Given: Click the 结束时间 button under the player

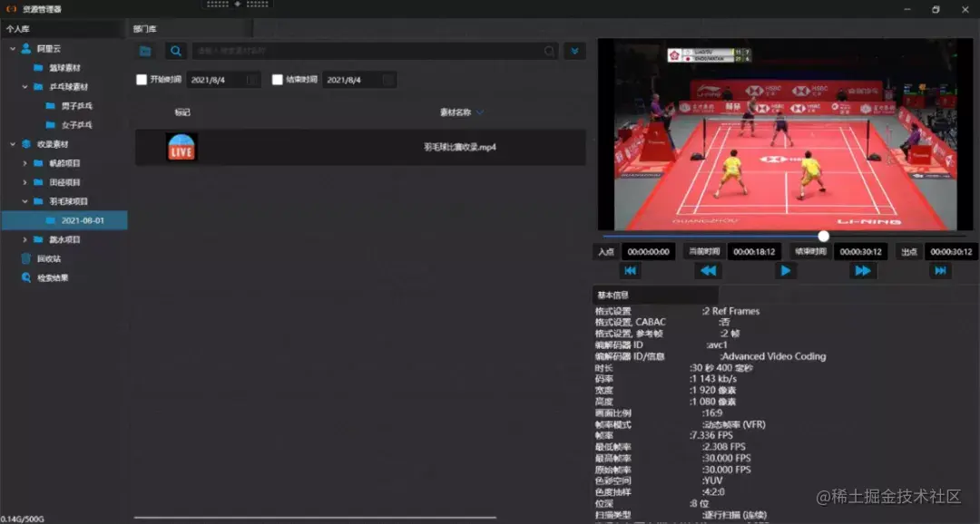Looking at the screenshot, I should pos(810,252).
